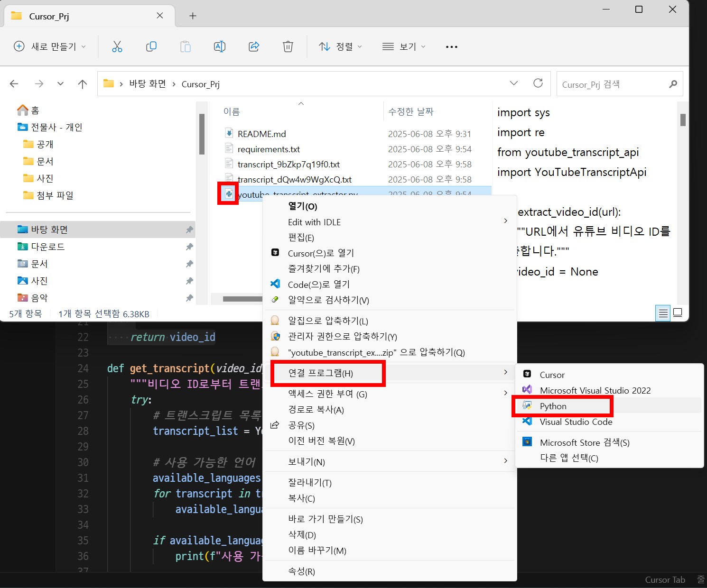The image size is (707, 588).
Task: Open the three-dot more options menu
Action: coord(452,47)
